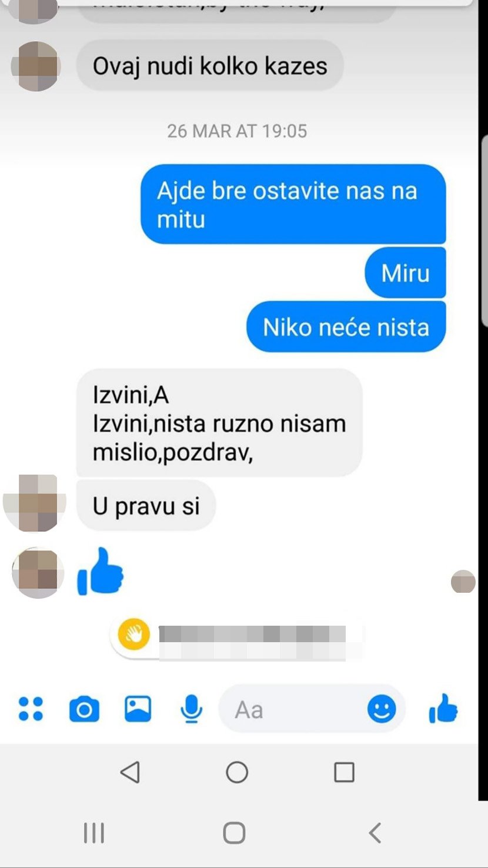Send a thumbs-up like from the composer
Screen dimensions: 488x868
[x=443, y=708]
